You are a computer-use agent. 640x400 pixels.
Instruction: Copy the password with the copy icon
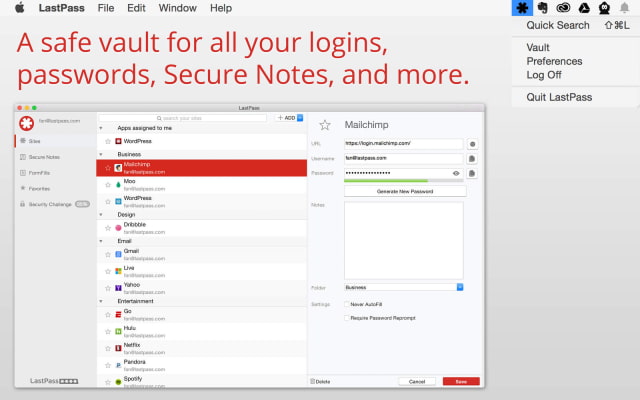pos(472,173)
